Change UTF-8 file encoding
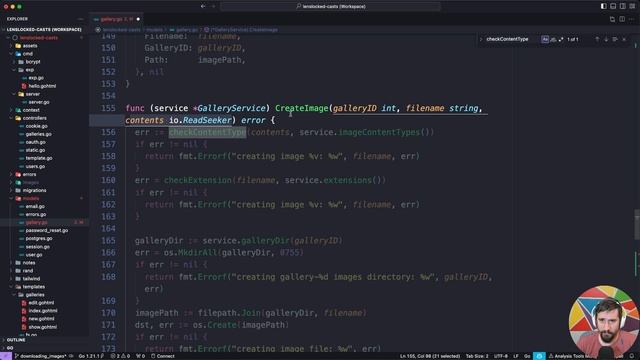The height and width of the screenshot is (360, 640). (500, 356)
